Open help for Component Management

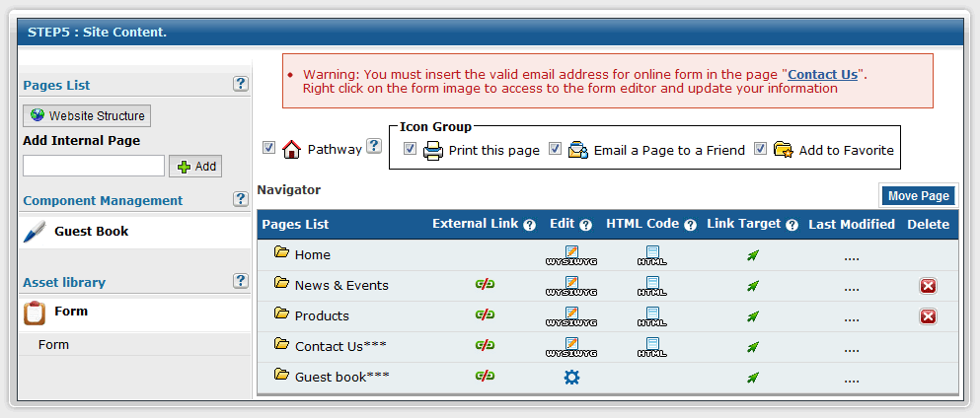pyautogui.click(x=241, y=199)
